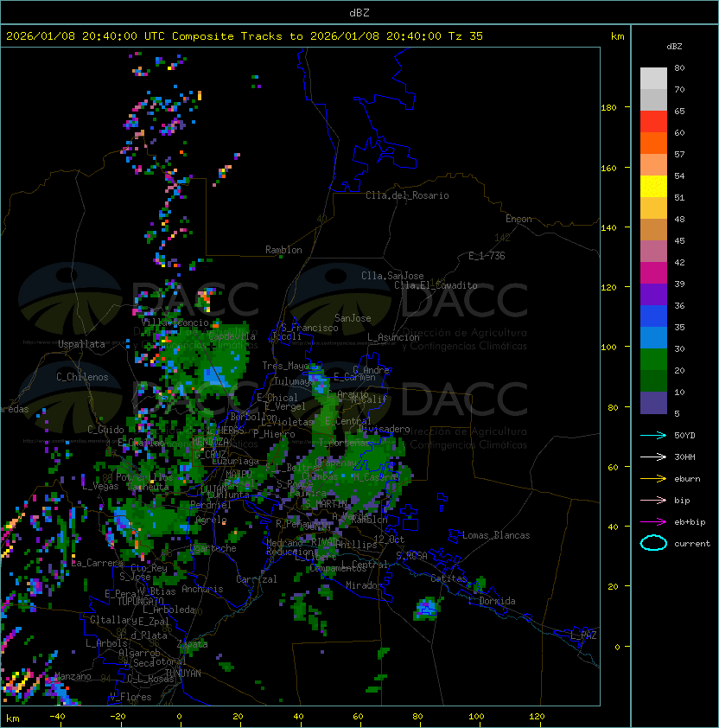Click the Encon place label
The height and width of the screenshot is (728, 719).
coord(519,219)
